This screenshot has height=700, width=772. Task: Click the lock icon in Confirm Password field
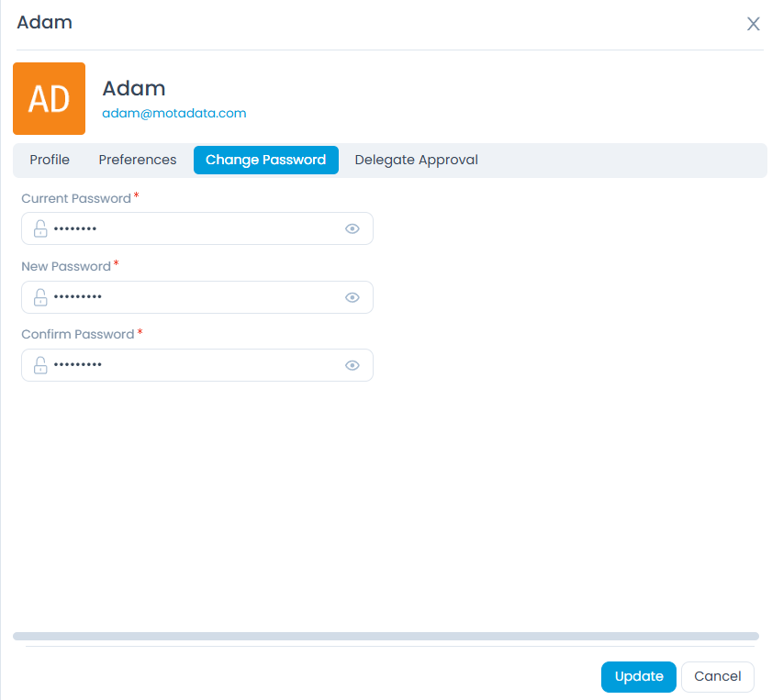[40, 365]
